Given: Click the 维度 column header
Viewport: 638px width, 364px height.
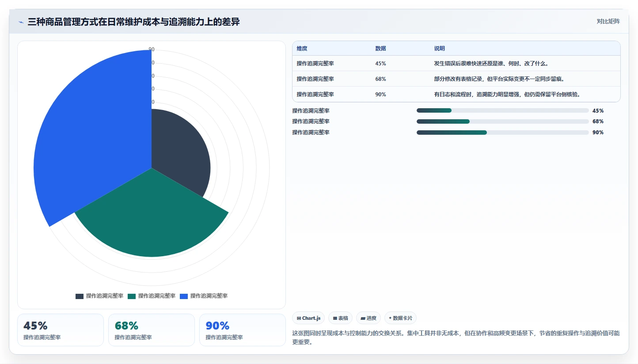Looking at the screenshot, I should click(x=302, y=49).
